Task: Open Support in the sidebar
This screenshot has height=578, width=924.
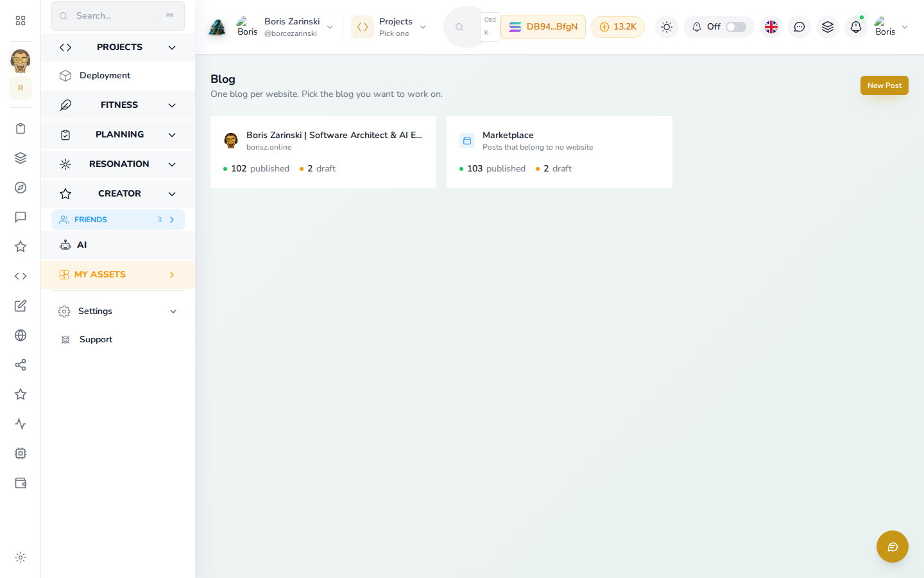Action: (x=118, y=340)
